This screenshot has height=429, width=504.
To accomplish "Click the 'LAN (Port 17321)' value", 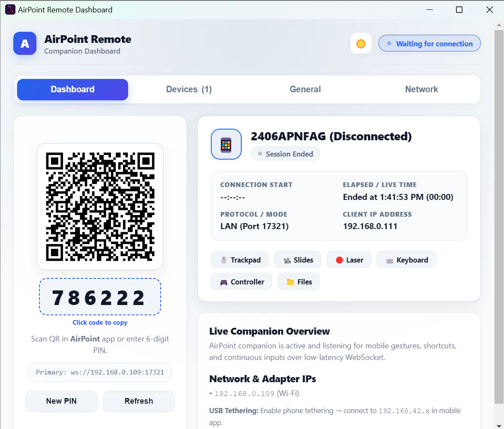I will coord(254,226).
